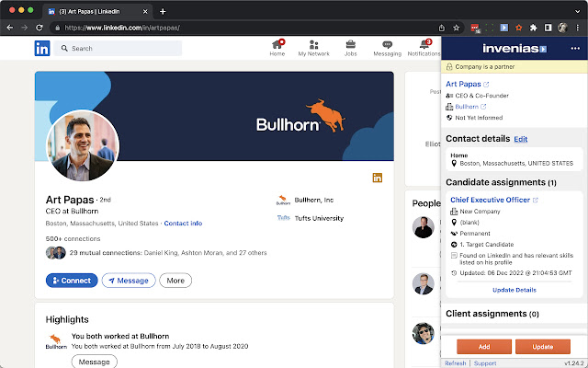Click Message button in Highlights section
588x368 pixels.
(94, 362)
